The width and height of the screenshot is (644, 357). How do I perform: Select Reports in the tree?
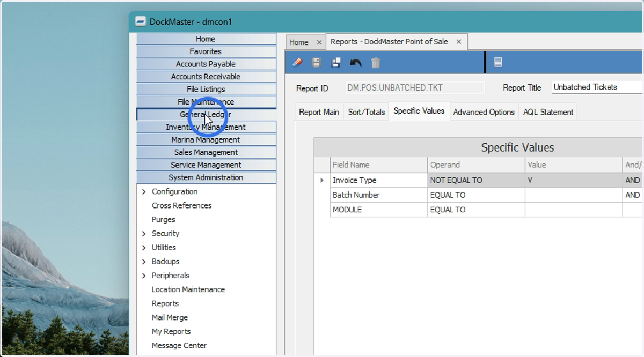[x=165, y=303]
